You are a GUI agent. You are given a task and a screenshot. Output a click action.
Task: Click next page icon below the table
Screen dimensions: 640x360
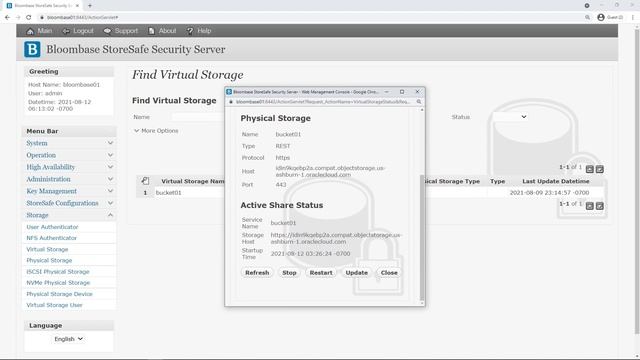pyautogui.click(x=600, y=206)
